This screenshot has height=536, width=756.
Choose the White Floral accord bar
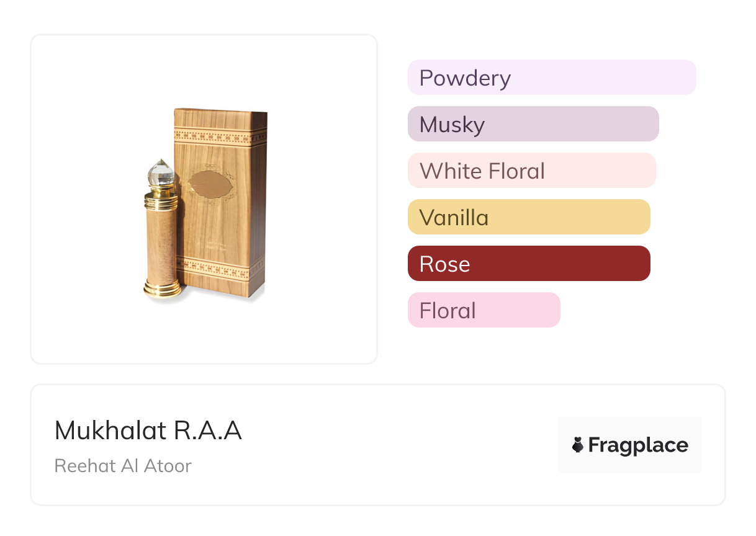pyautogui.click(x=531, y=171)
